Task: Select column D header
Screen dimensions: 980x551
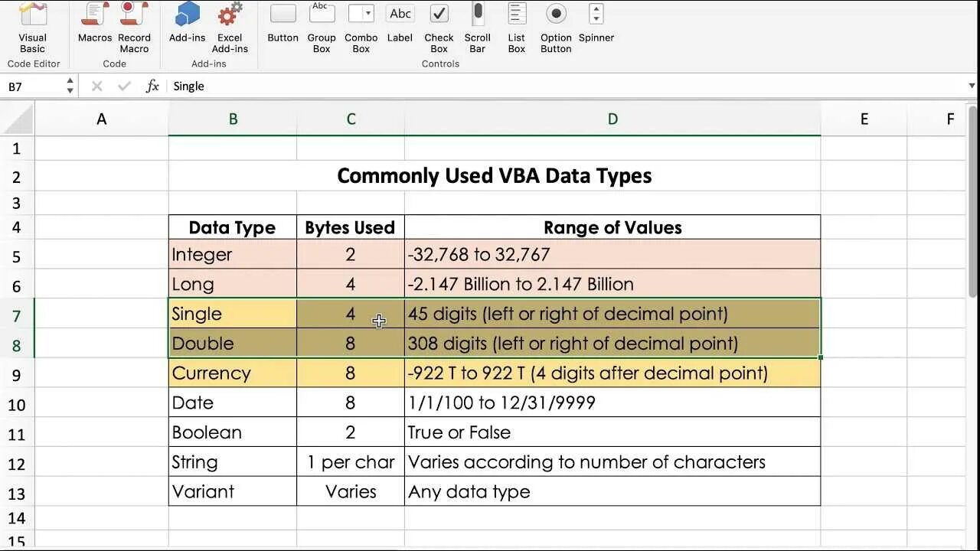Action: (612, 119)
